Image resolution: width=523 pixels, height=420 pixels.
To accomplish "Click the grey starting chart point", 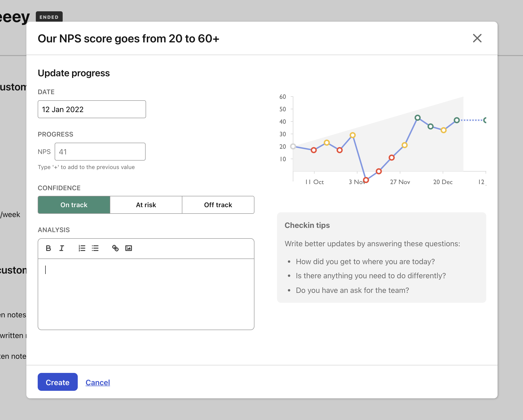I will tap(293, 146).
